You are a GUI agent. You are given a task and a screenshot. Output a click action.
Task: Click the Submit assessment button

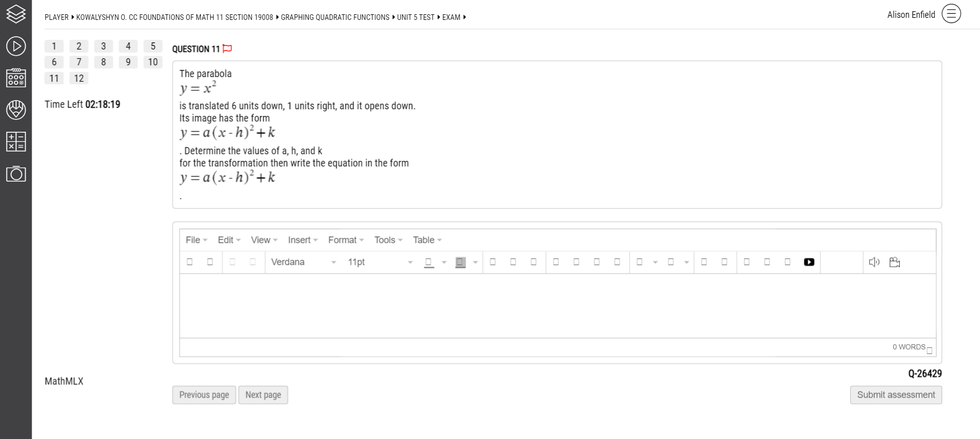coord(896,395)
